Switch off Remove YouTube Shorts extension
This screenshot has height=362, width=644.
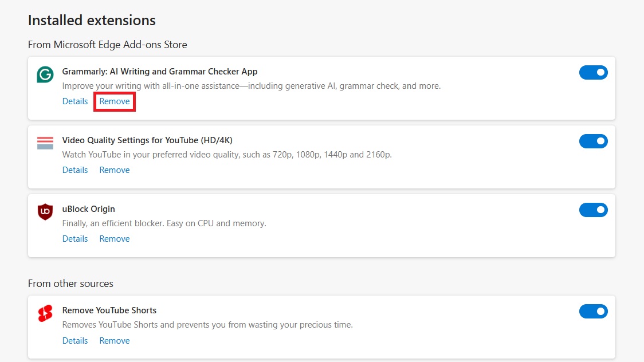593,311
